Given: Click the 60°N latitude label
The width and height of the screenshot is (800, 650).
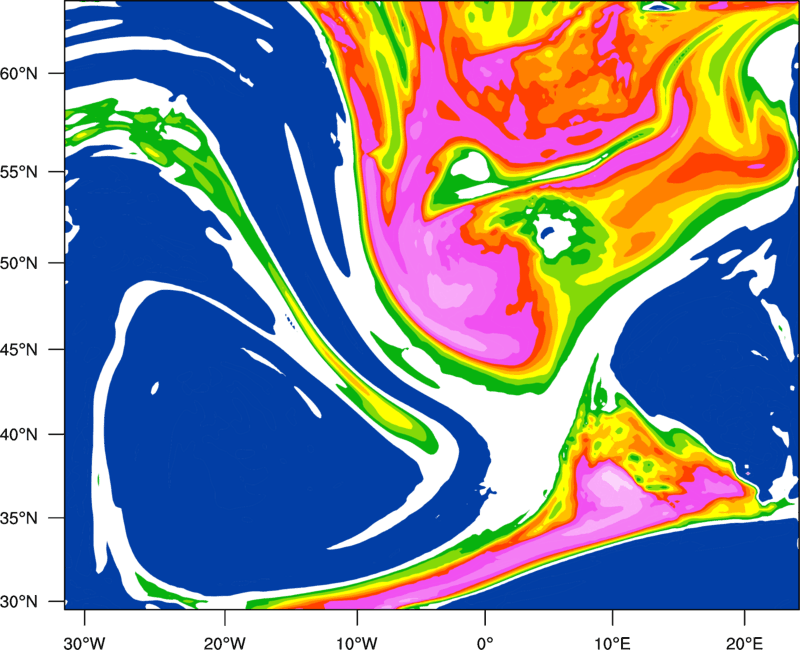Looking at the screenshot, I should [x=19, y=73].
